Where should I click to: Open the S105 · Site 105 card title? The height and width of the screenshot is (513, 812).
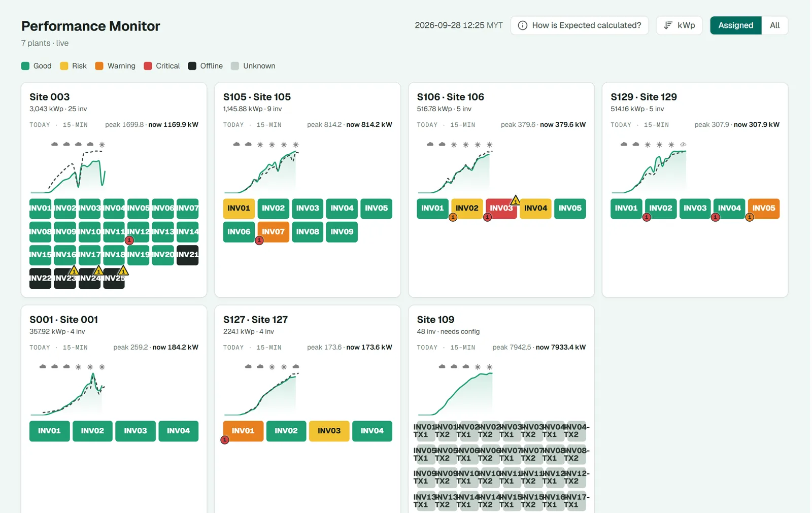[x=257, y=97]
